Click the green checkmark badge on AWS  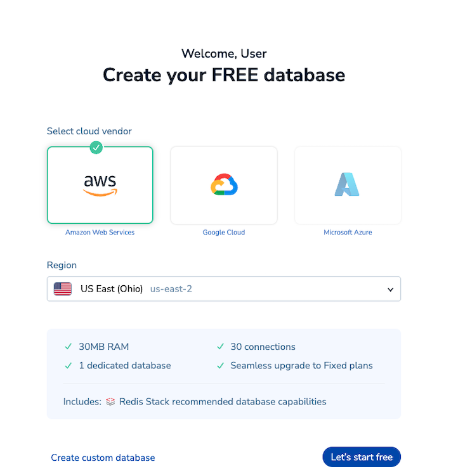(96, 147)
